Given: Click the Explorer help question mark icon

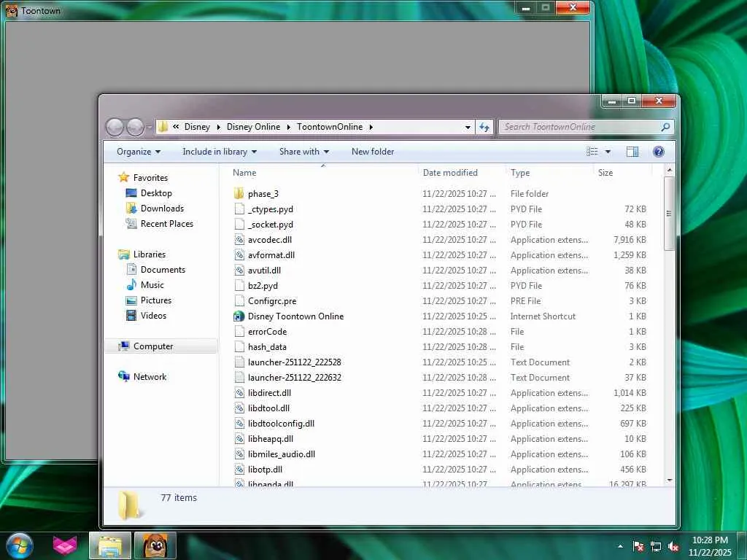Looking at the screenshot, I should pyautogui.click(x=659, y=152).
